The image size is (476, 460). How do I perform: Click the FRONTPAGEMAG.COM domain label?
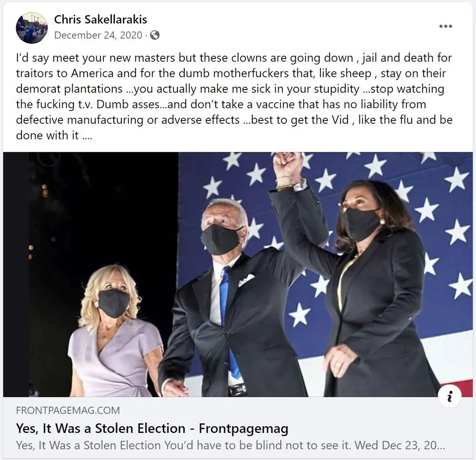pos(68,410)
